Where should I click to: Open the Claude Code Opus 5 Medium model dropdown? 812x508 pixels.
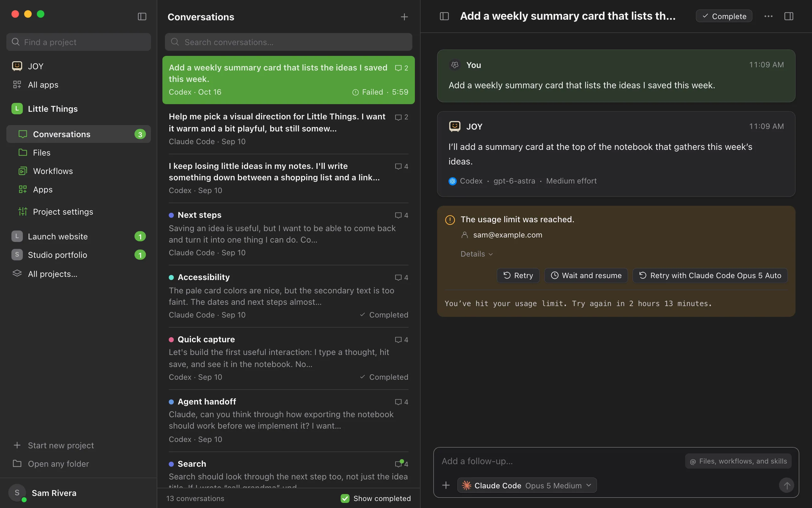pos(527,485)
